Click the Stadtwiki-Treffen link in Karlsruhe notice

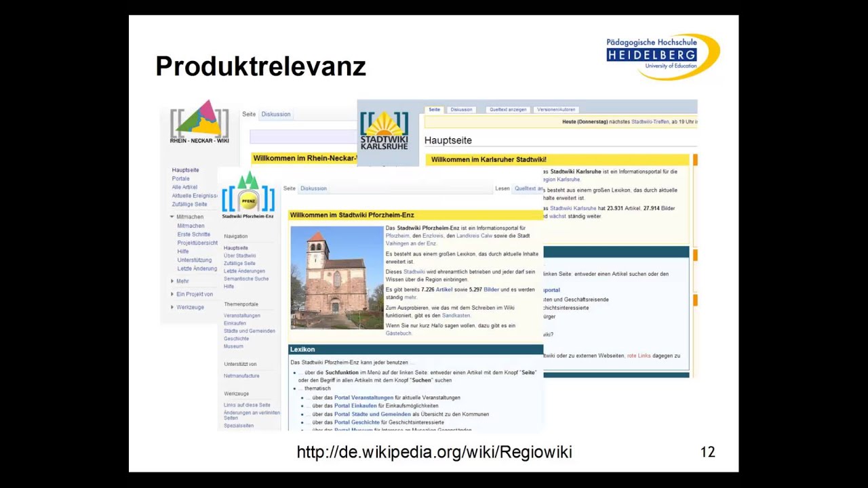(650, 122)
